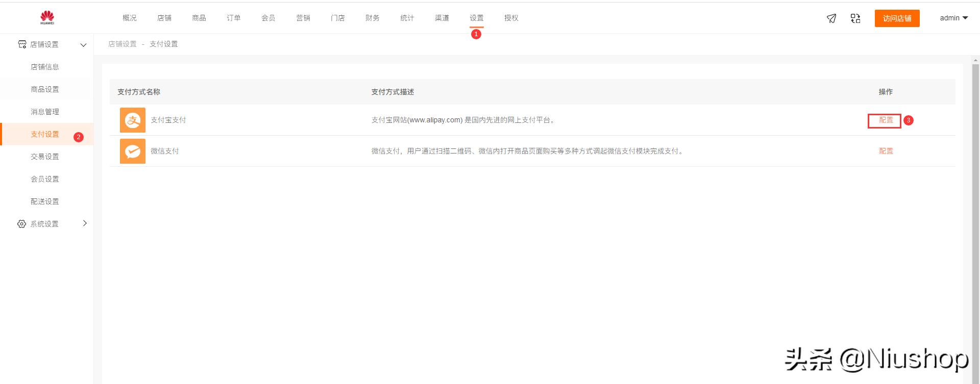
Task: Click the 支付方式描述 column header
Action: (393, 92)
